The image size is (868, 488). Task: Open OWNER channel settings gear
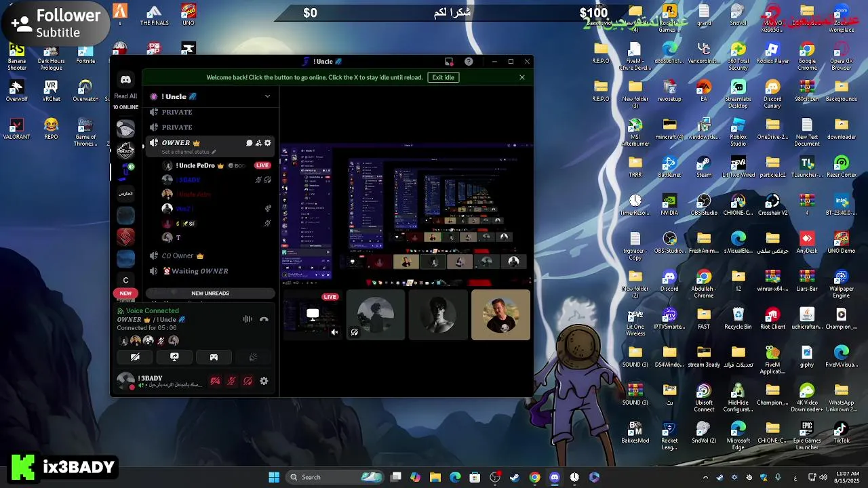[x=268, y=143]
